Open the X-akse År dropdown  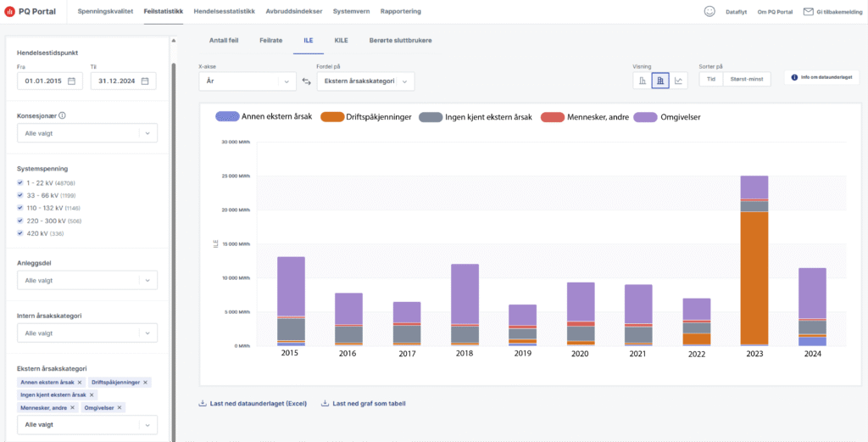[x=247, y=81]
